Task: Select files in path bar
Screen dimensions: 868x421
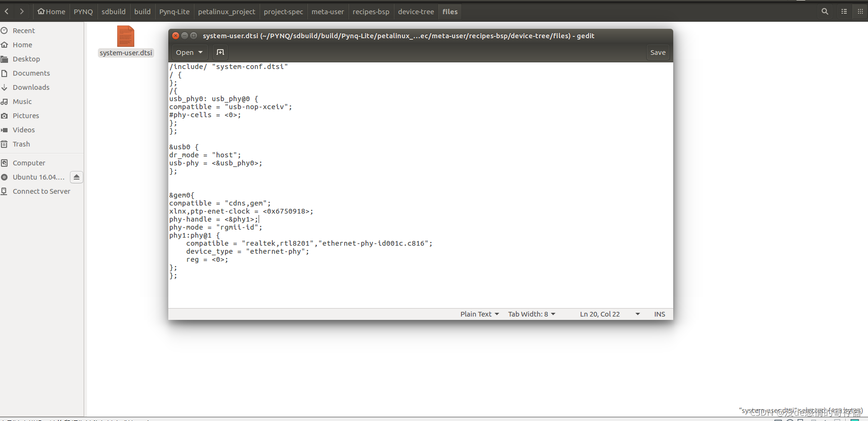Action: pyautogui.click(x=450, y=11)
